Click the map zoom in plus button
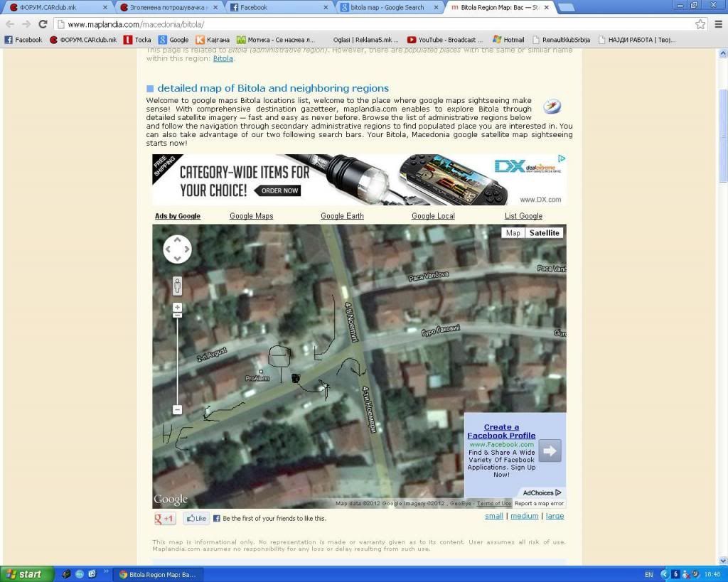728x582 pixels. 177,307
